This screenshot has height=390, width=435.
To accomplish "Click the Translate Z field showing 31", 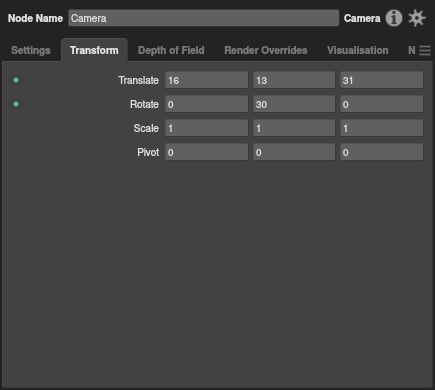I will click(382, 80).
